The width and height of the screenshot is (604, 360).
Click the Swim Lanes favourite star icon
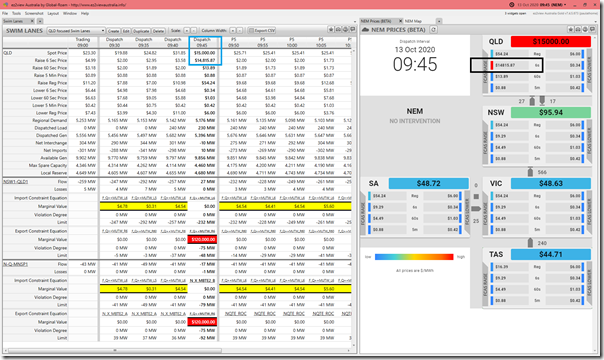coord(331,29)
